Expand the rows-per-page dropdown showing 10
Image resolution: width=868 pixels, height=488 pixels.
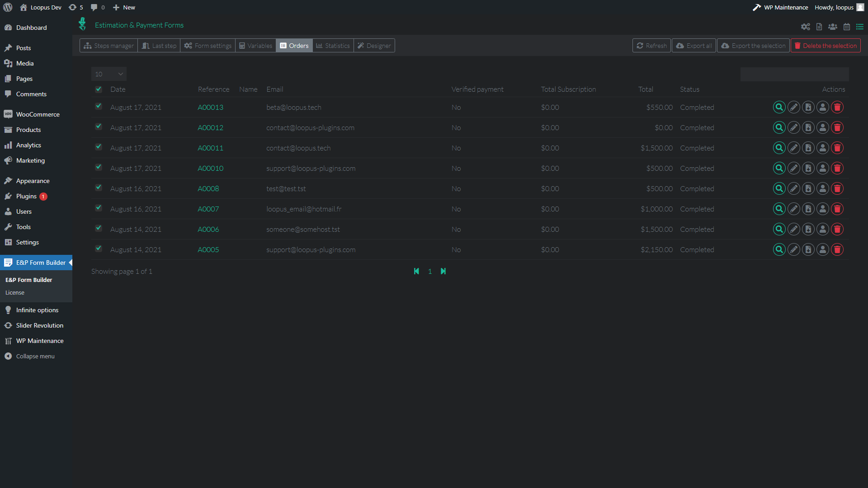click(x=108, y=74)
